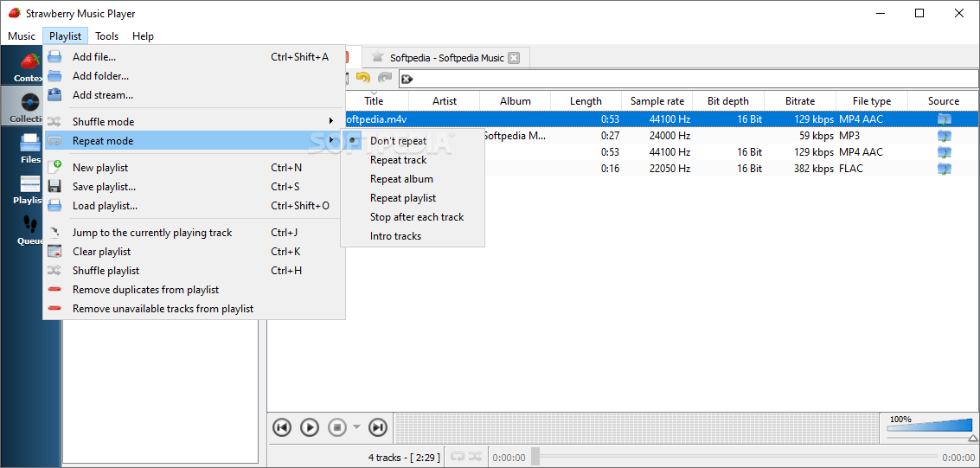The height and width of the screenshot is (468, 980).
Task: Stop playback with the stop button
Action: point(336,427)
